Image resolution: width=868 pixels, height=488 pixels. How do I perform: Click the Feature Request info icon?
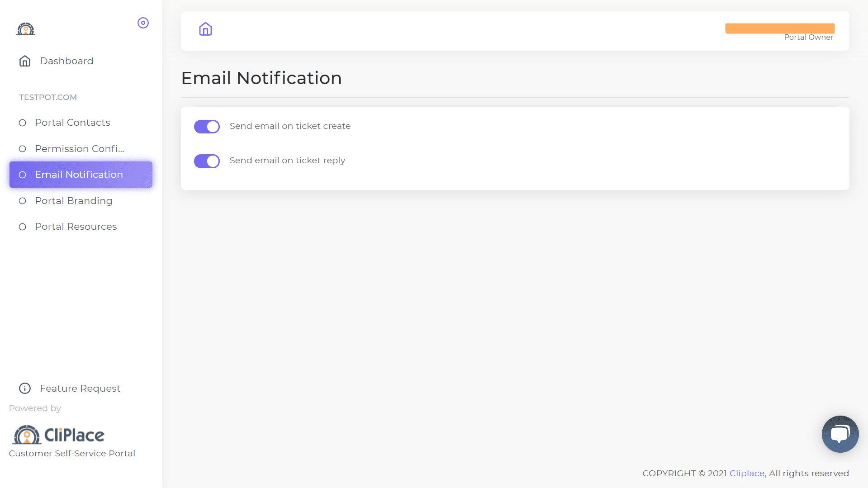(x=25, y=388)
